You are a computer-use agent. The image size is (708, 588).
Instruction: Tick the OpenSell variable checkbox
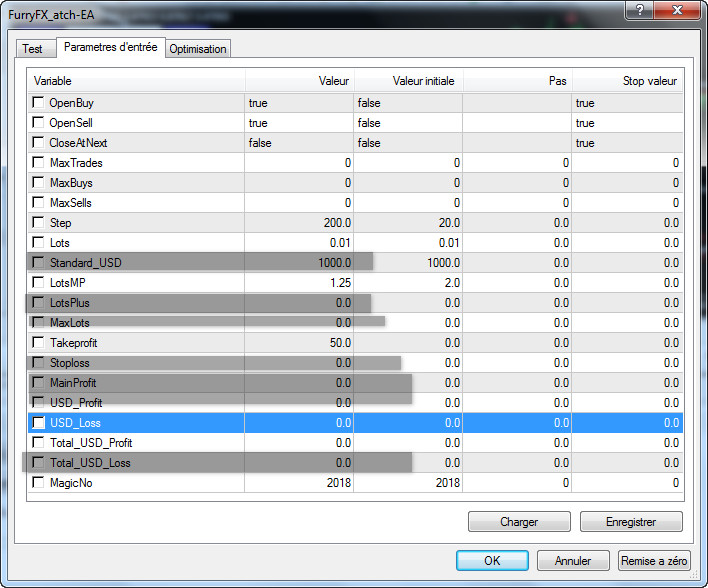(x=39, y=123)
